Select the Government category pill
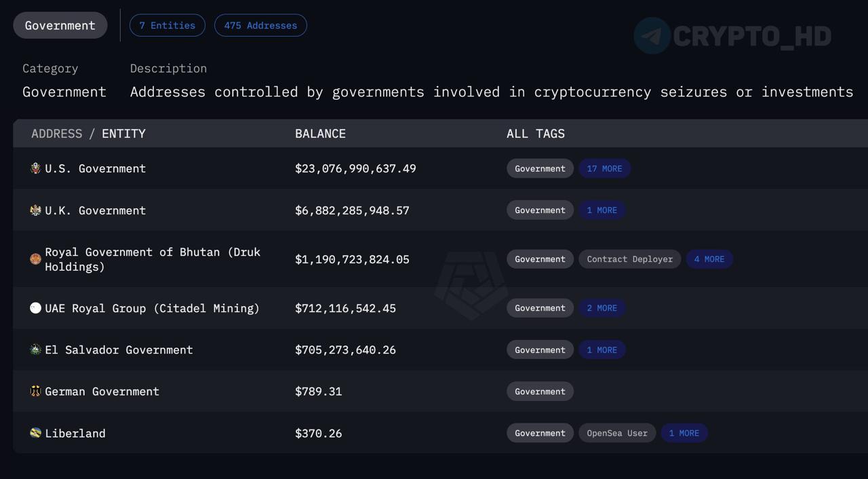This screenshot has height=479, width=868. [x=60, y=26]
